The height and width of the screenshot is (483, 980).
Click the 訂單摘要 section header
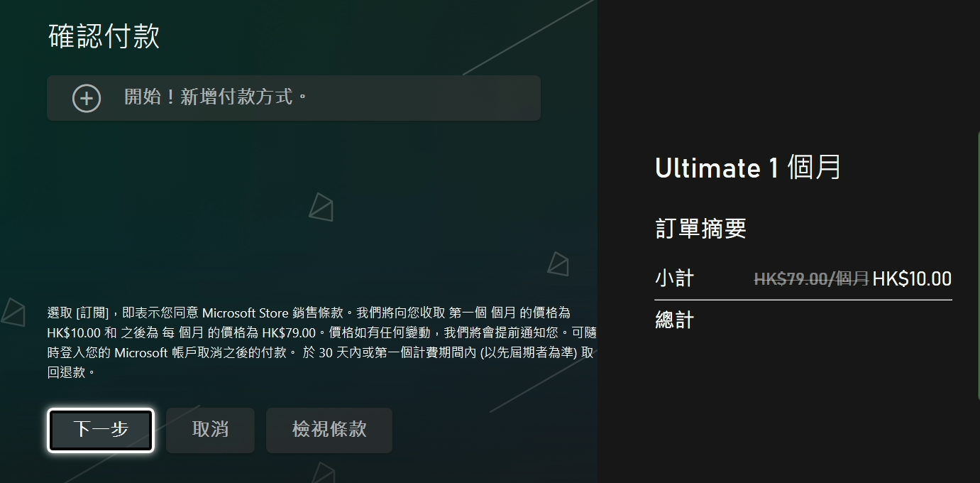699,228
